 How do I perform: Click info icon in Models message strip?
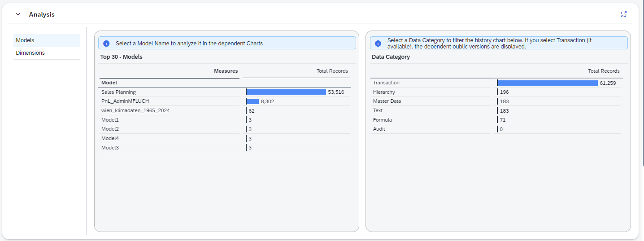[x=106, y=44]
